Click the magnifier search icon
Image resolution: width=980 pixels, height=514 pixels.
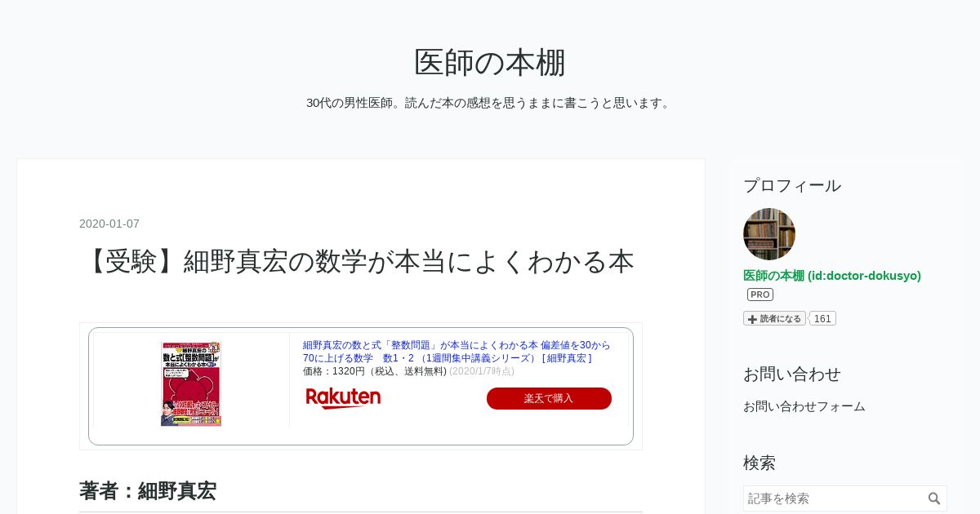(934, 498)
